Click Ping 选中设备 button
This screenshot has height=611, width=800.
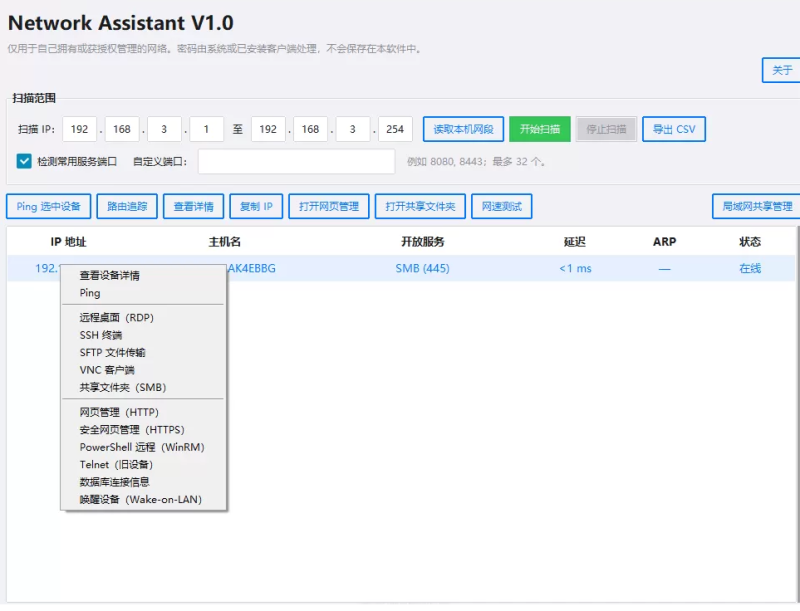(x=48, y=207)
